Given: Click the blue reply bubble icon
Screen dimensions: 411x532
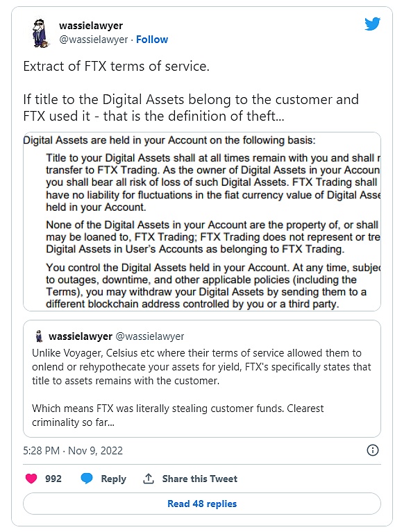Looking at the screenshot, I should (x=87, y=479).
